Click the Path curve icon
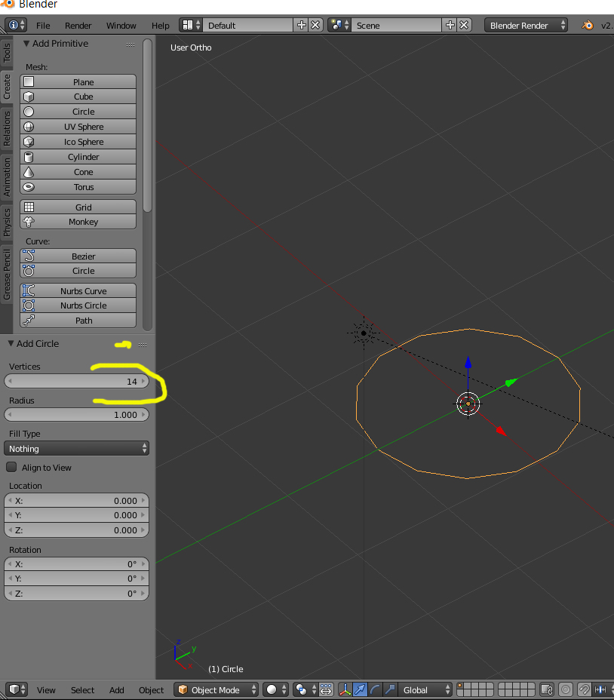The height and width of the screenshot is (700, 614). [29, 320]
